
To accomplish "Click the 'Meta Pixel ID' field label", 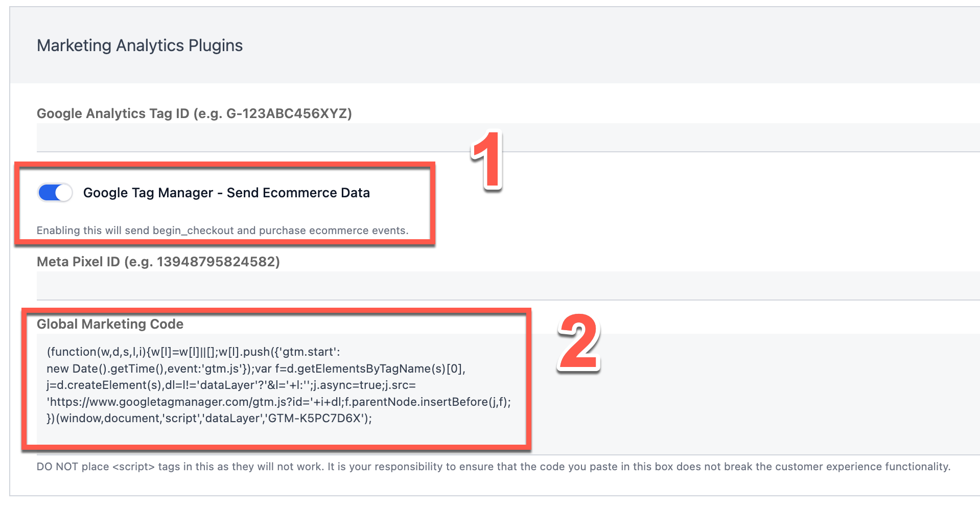I will click(158, 262).
